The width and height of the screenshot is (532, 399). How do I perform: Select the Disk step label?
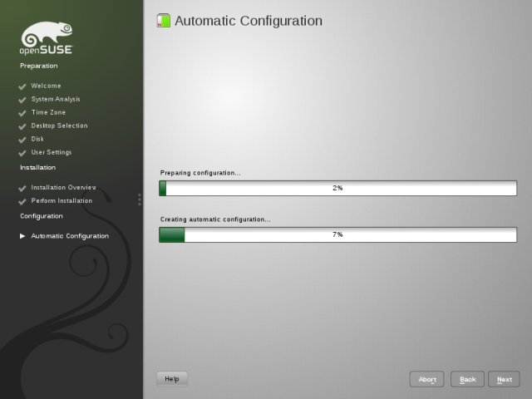click(x=37, y=139)
